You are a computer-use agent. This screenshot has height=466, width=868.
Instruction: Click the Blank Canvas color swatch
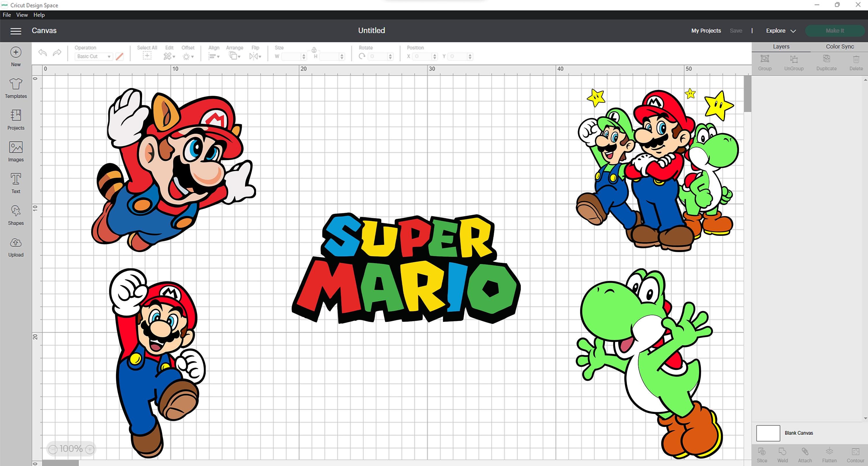(x=768, y=433)
